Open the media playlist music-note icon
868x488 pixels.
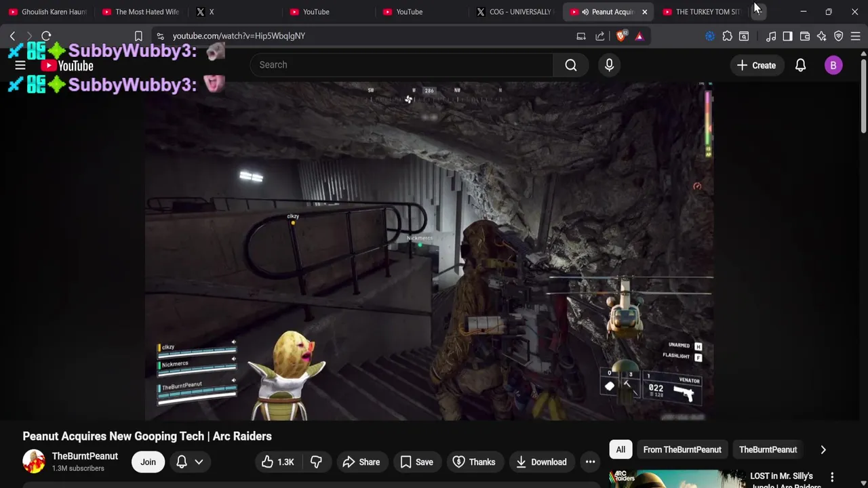(771, 36)
